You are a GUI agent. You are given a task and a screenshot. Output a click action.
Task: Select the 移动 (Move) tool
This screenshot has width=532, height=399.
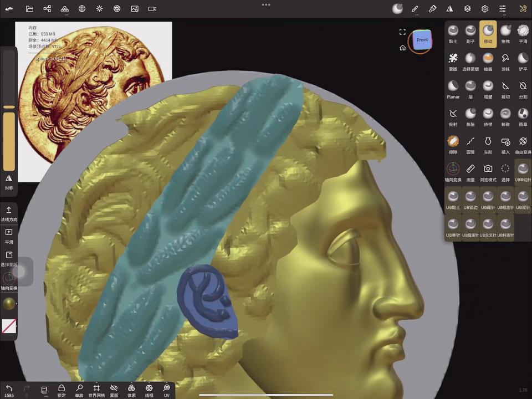click(x=488, y=34)
